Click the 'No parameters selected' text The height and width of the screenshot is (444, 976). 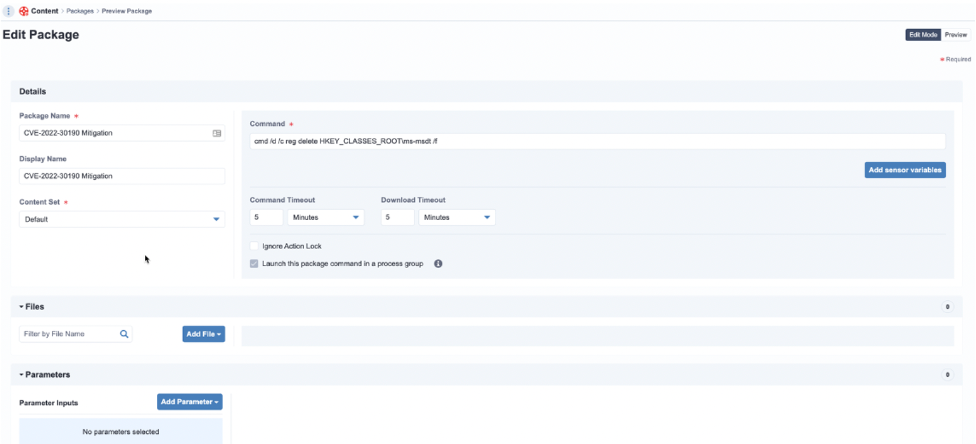[x=121, y=432]
